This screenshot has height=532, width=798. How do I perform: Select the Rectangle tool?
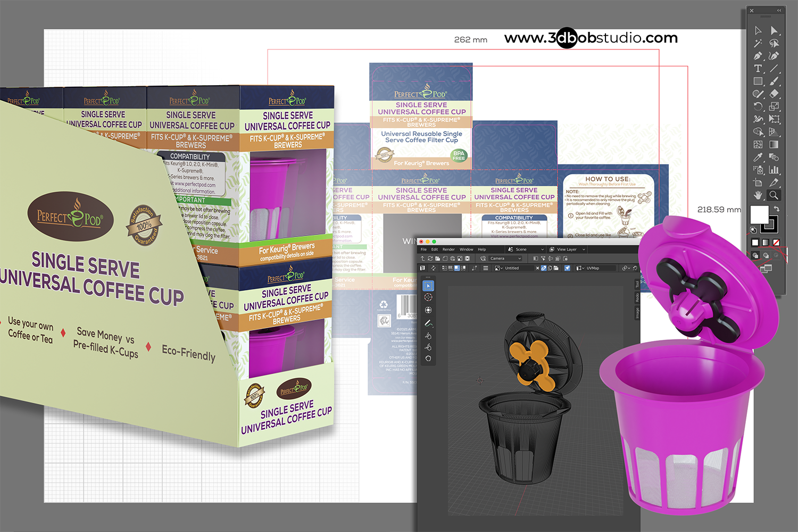pos(757,81)
